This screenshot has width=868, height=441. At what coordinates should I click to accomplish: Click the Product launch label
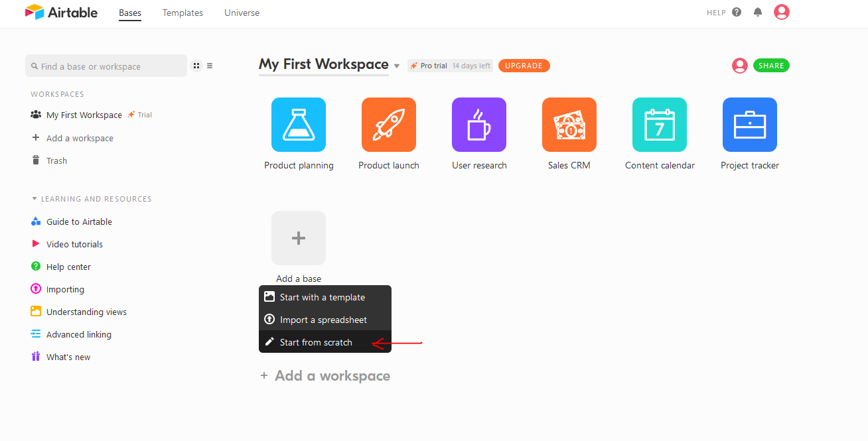pyautogui.click(x=389, y=165)
